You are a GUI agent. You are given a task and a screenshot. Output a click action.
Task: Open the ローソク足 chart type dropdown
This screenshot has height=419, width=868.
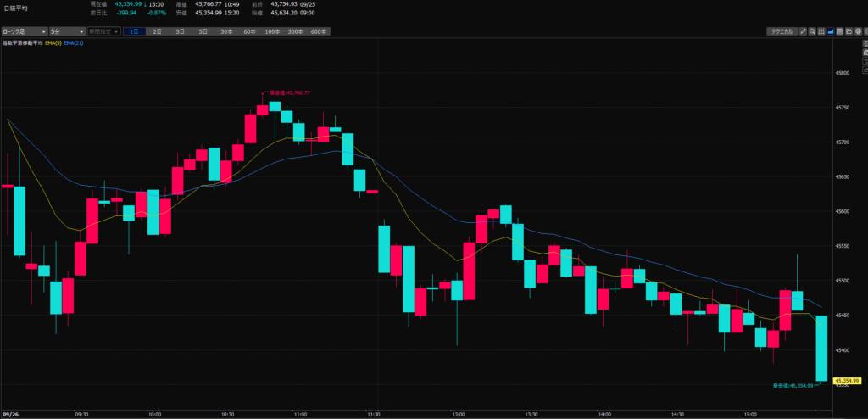click(x=23, y=31)
